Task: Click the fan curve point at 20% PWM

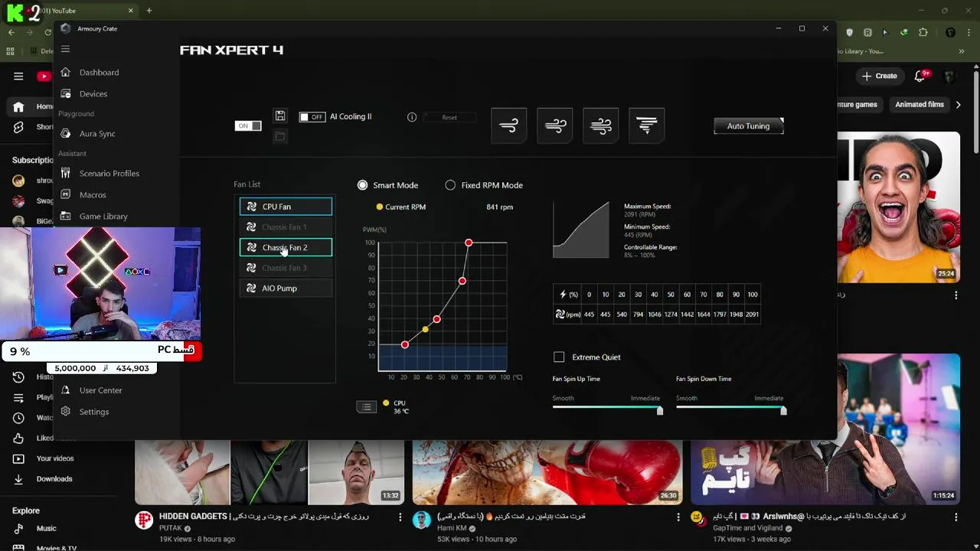Action: coord(405,344)
